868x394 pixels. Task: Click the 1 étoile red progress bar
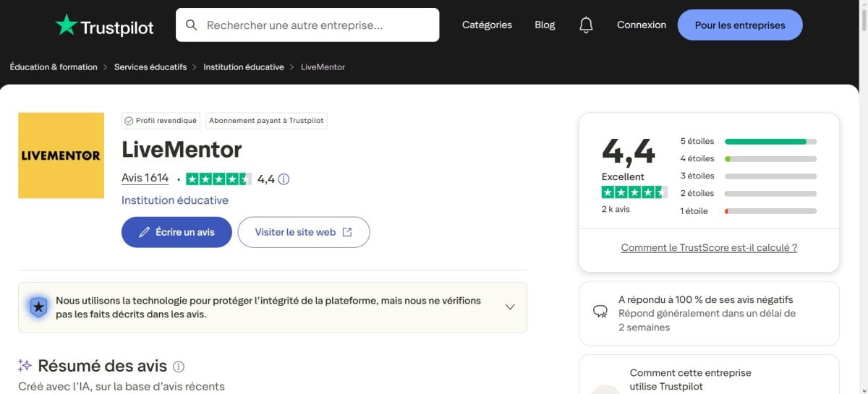[x=770, y=211]
